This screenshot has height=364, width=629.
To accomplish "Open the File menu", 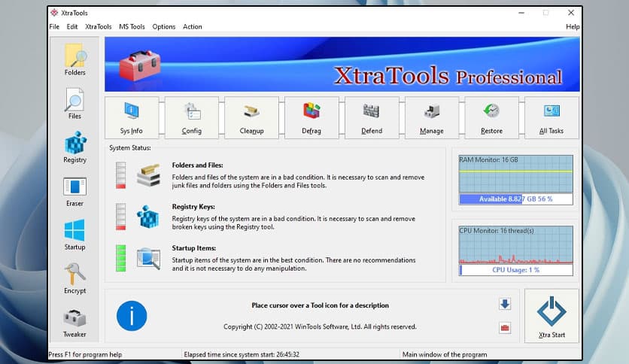I will coord(54,26).
